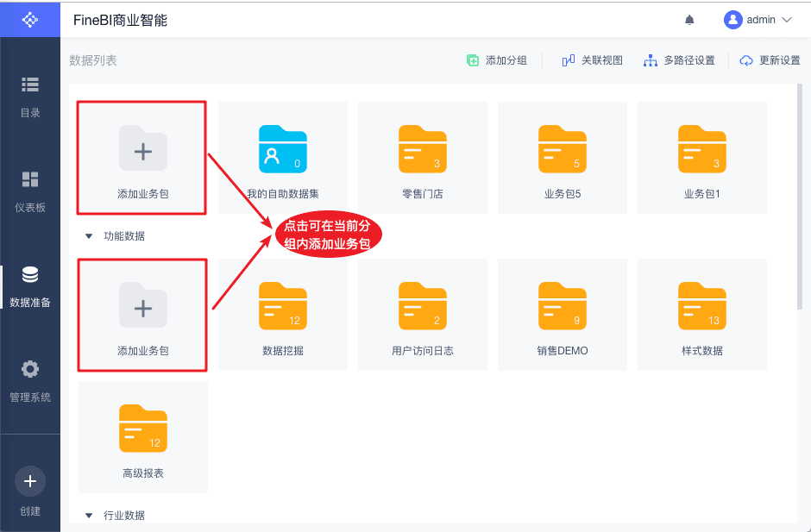Open the 仪表板 dashboard sidebar icon
The width and height of the screenshot is (811, 532).
click(30, 179)
